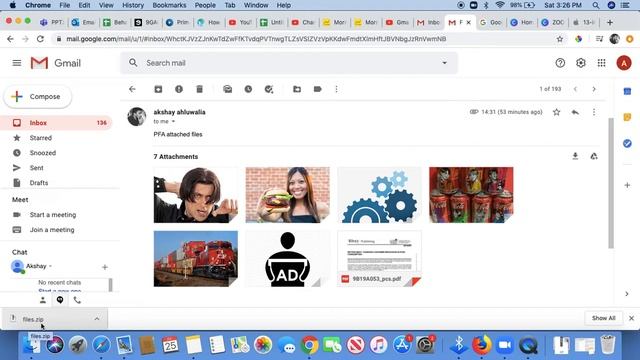
Task: Show All downloads
Action: click(x=604, y=318)
